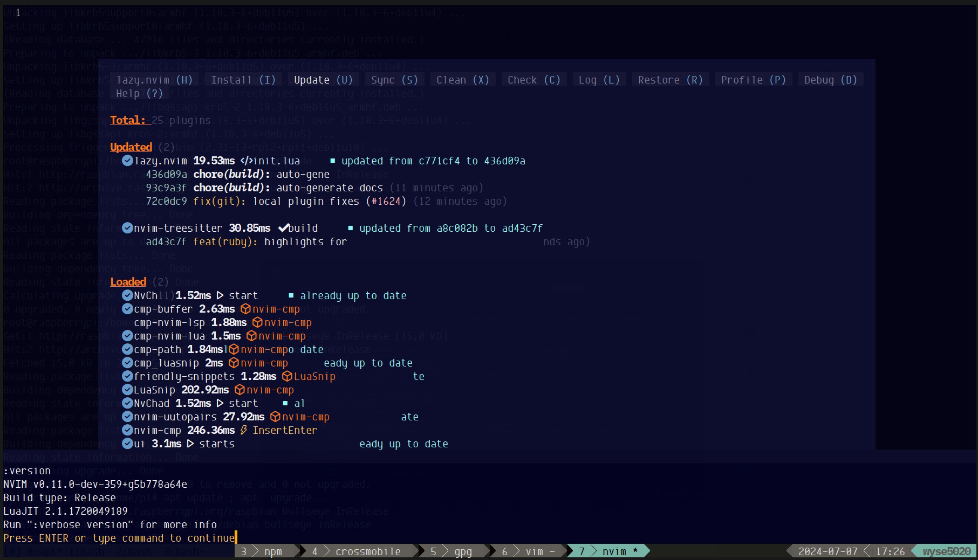Image resolution: width=978 pixels, height=560 pixels.
Task: Click the check icon beside NvChad
Action: pos(127,403)
